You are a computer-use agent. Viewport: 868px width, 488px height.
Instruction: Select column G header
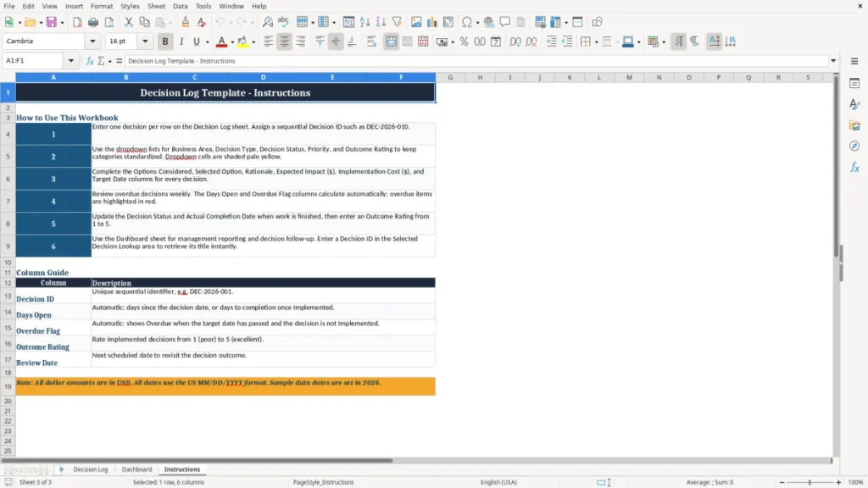pos(450,77)
